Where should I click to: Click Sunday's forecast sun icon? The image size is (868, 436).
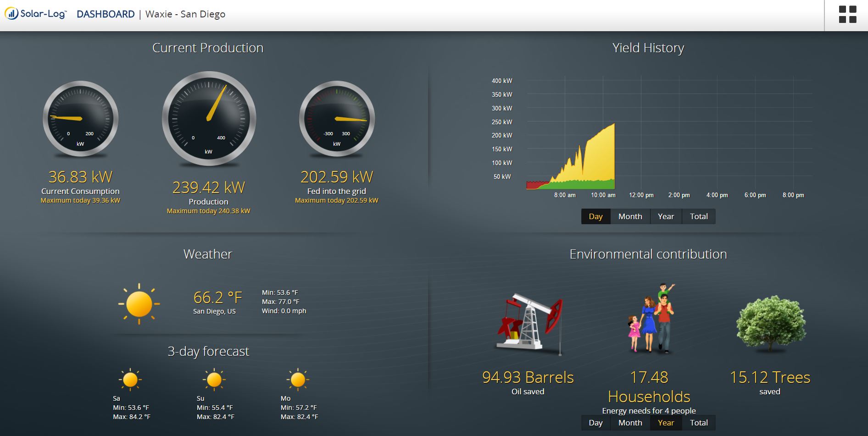tap(214, 380)
